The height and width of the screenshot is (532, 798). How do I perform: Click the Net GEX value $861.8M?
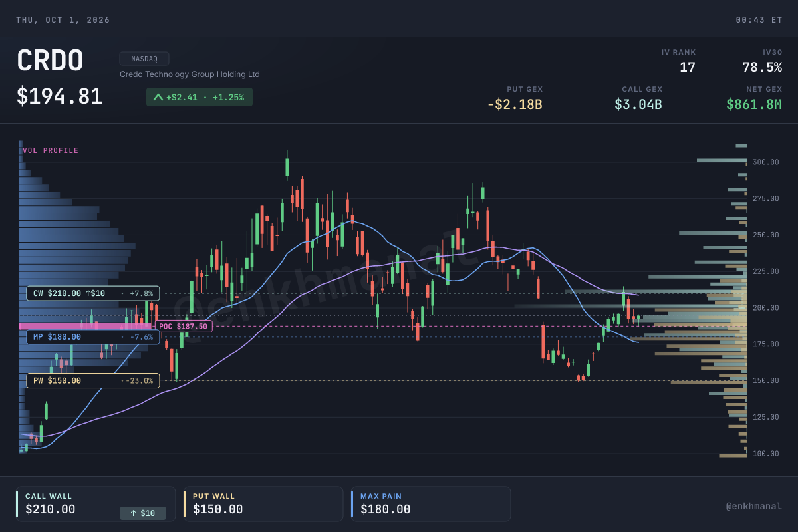click(x=754, y=104)
